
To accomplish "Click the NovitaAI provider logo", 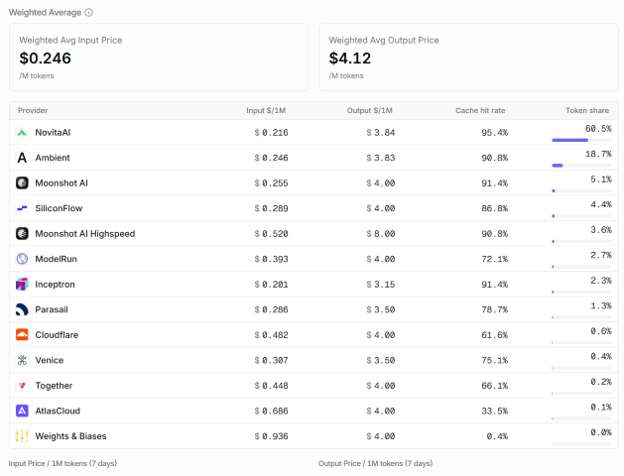I will tap(22, 133).
